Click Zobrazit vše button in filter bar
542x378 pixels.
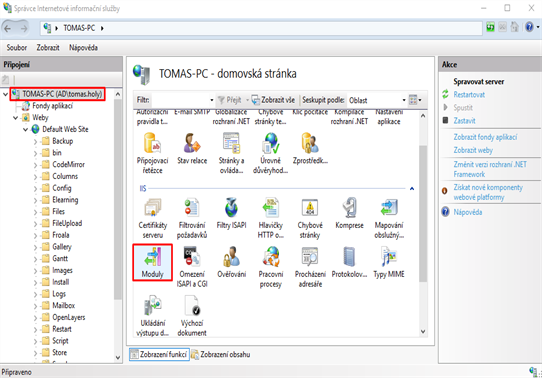273,100
